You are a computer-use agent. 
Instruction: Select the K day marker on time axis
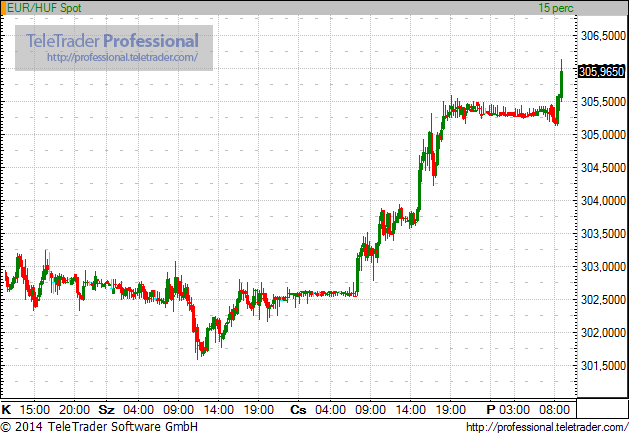coord(6,409)
